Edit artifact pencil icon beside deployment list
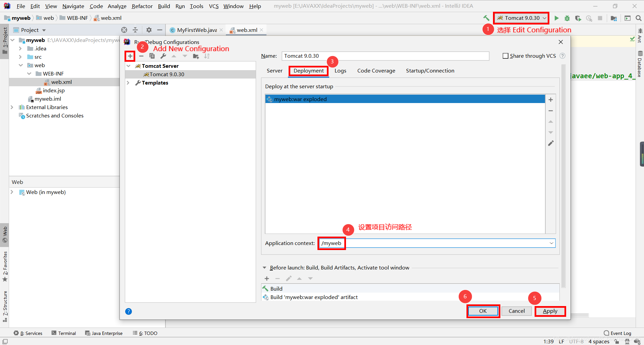The width and height of the screenshot is (644, 345). 551,143
